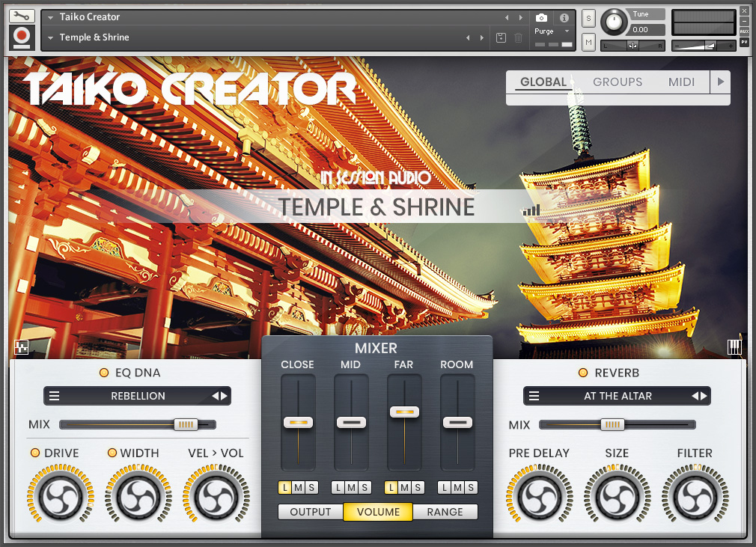Image resolution: width=756 pixels, height=547 pixels.
Task: Open the instrument info icon
Action: click(x=564, y=18)
